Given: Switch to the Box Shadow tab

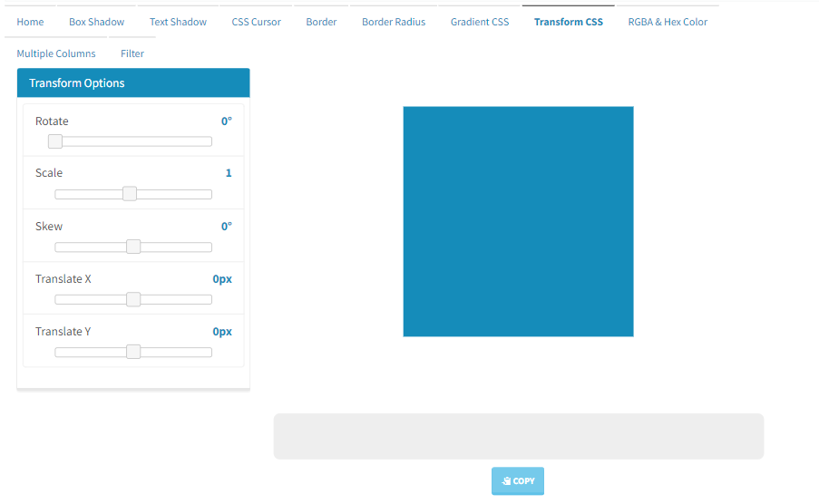Looking at the screenshot, I should pos(96,22).
